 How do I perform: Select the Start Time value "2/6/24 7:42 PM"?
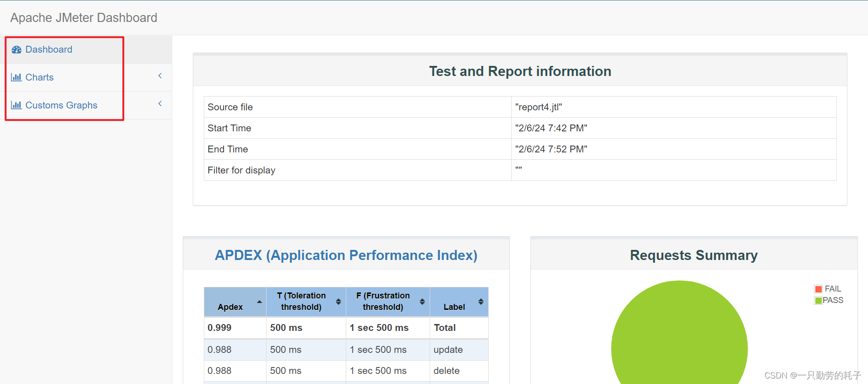(x=551, y=128)
